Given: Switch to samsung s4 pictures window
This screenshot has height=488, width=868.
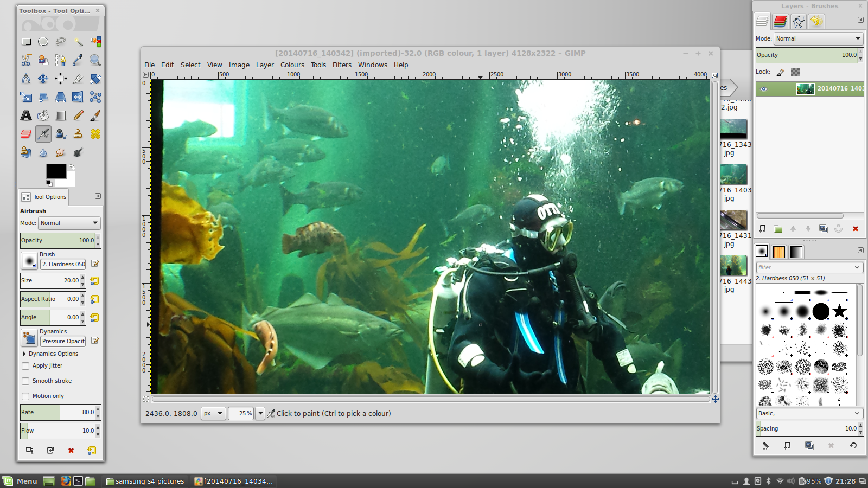Looking at the screenshot, I should click(x=145, y=481).
